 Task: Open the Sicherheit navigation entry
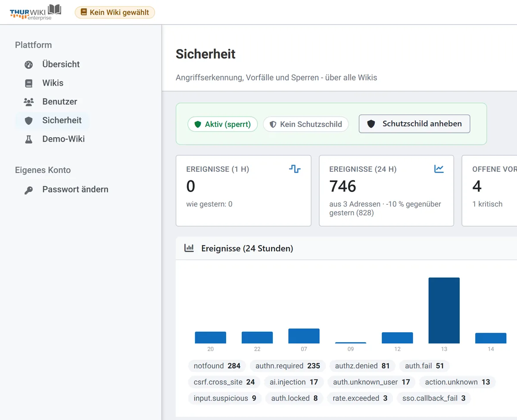[52, 120]
